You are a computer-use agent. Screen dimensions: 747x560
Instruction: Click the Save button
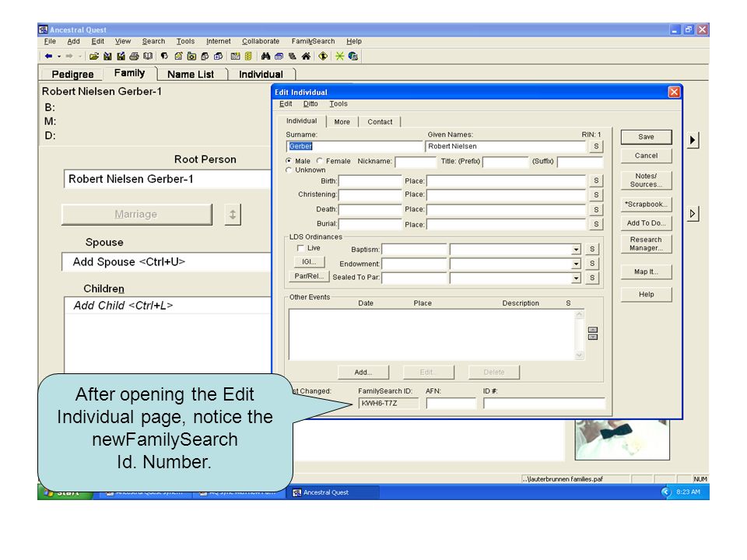tap(646, 137)
